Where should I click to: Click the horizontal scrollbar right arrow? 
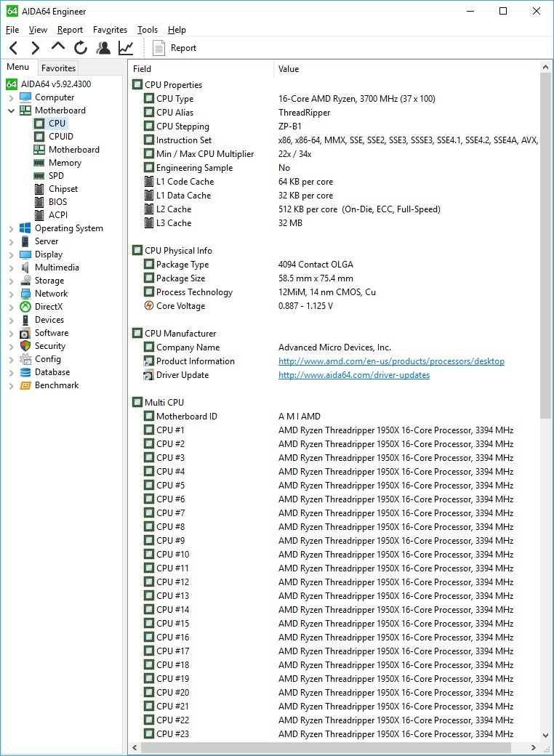click(533, 748)
